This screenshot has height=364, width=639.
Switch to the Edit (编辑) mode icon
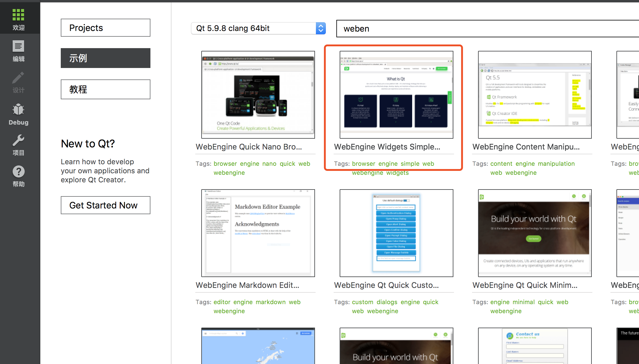[18, 47]
